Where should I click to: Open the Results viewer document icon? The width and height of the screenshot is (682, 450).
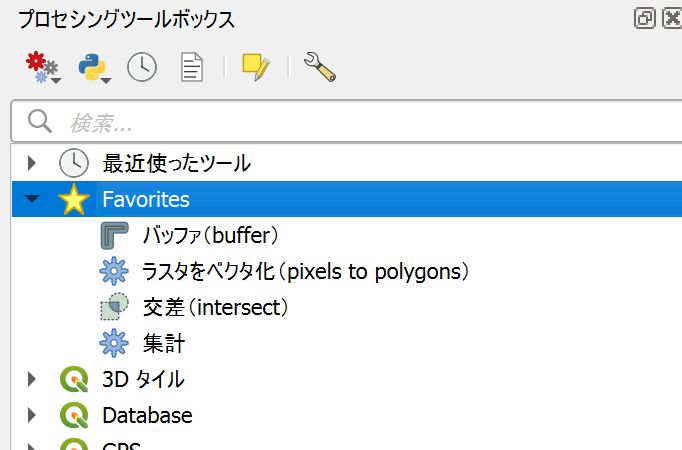192,67
